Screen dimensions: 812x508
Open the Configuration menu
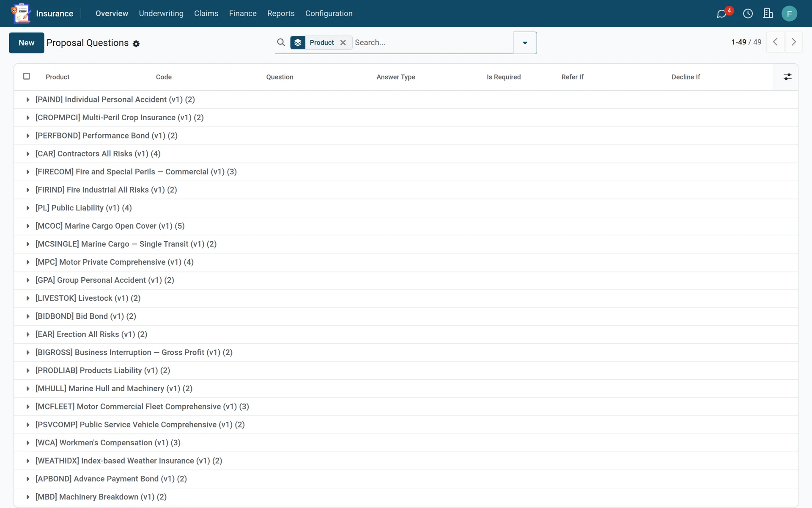click(329, 14)
